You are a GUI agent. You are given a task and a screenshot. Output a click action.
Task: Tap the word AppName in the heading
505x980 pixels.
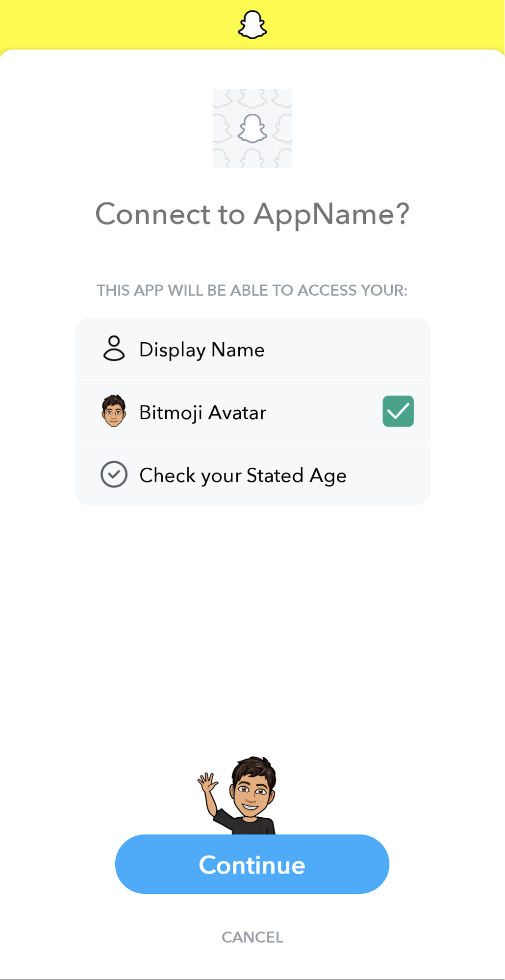click(x=323, y=214)
